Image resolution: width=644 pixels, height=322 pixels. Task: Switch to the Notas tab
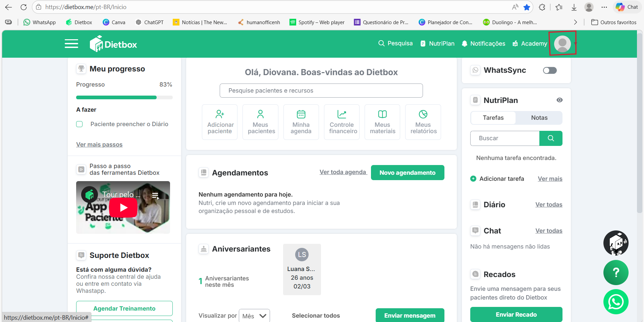539,118
